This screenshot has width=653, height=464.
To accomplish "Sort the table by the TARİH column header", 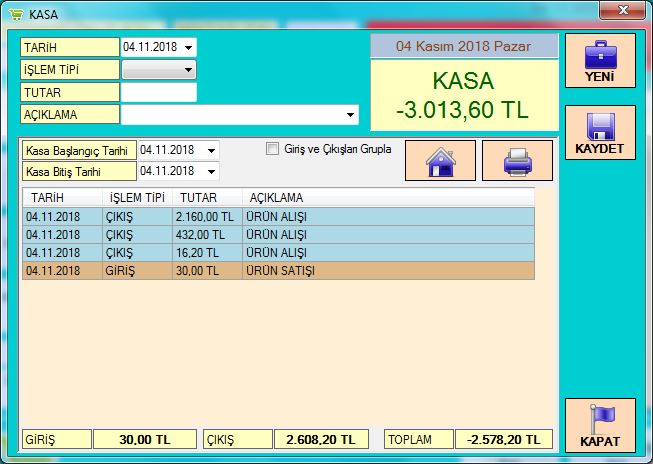I will click(x=62, y=198).
